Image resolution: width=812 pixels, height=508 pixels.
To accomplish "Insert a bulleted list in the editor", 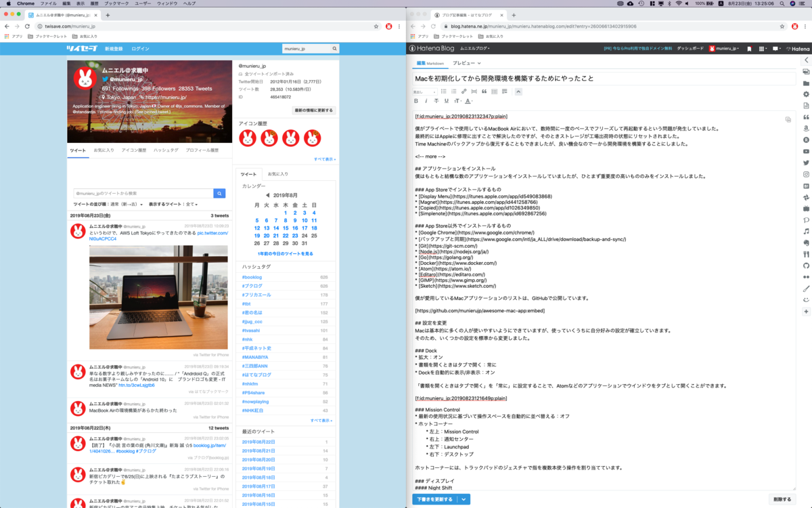I will click(x=445, y=91).
